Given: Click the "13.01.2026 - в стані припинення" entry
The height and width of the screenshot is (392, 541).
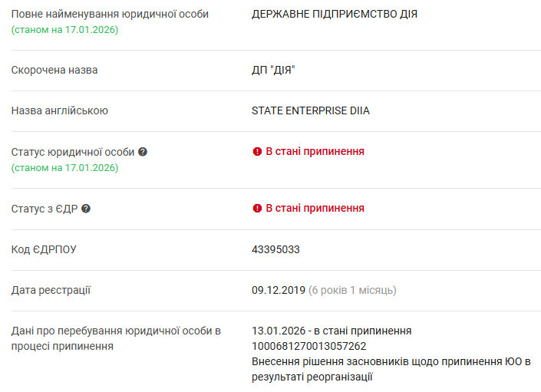Looking at the screenshot, I should click(x=332, y=331).
